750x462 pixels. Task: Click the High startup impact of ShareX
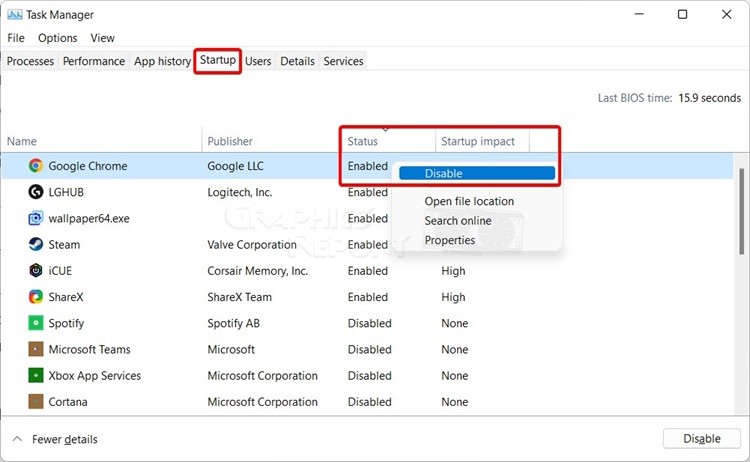pos(453,297)
